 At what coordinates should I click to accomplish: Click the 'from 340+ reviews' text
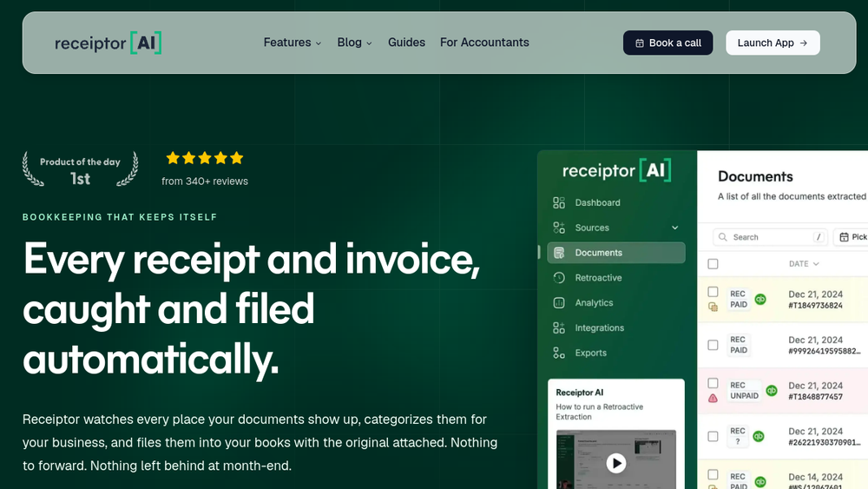pos(205,181)
